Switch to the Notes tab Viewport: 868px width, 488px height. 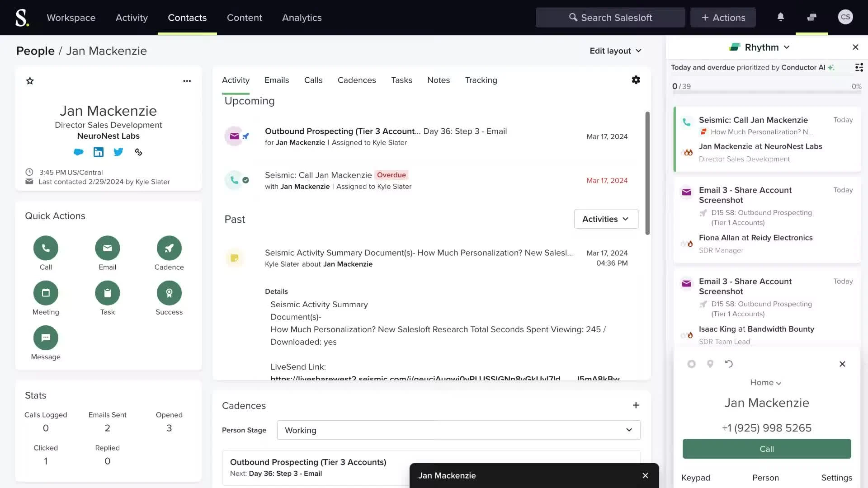[439, 80]
